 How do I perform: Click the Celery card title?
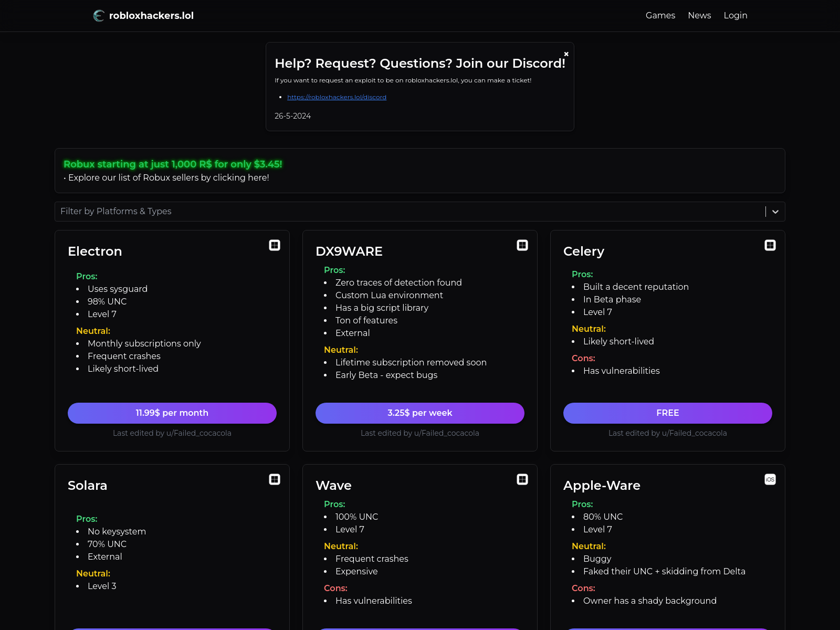(584, 251)
